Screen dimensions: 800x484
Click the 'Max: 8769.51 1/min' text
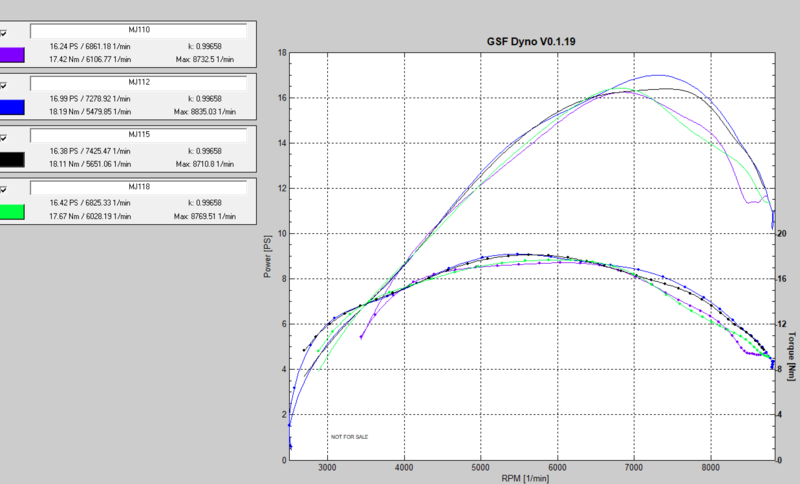205,216
